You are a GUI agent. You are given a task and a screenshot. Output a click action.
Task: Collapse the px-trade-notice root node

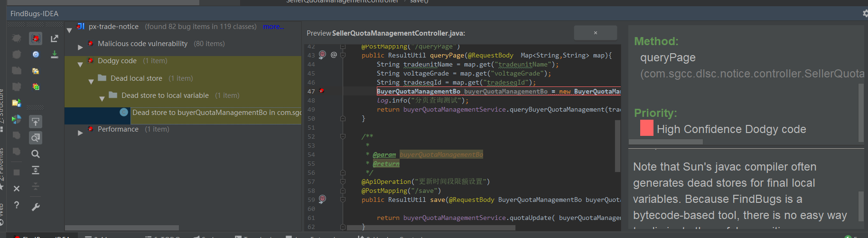pyautogui.click(x=69, y=30)
